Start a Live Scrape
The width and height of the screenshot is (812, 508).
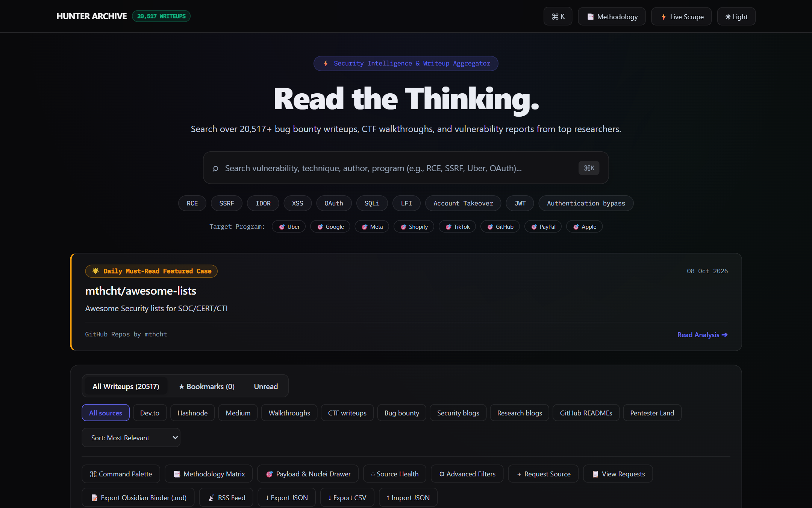tap(681, 17)
